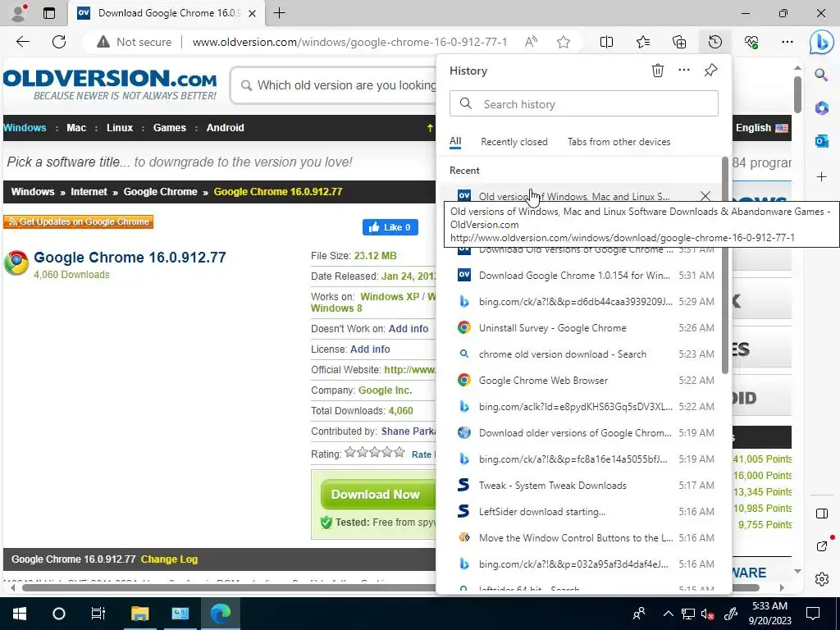Click the browser back arrow

(x=22, y=42)
